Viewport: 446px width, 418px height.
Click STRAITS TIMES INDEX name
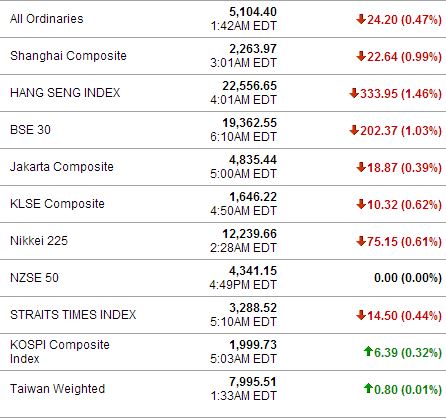pyautogui.click(x=73, y=315)
